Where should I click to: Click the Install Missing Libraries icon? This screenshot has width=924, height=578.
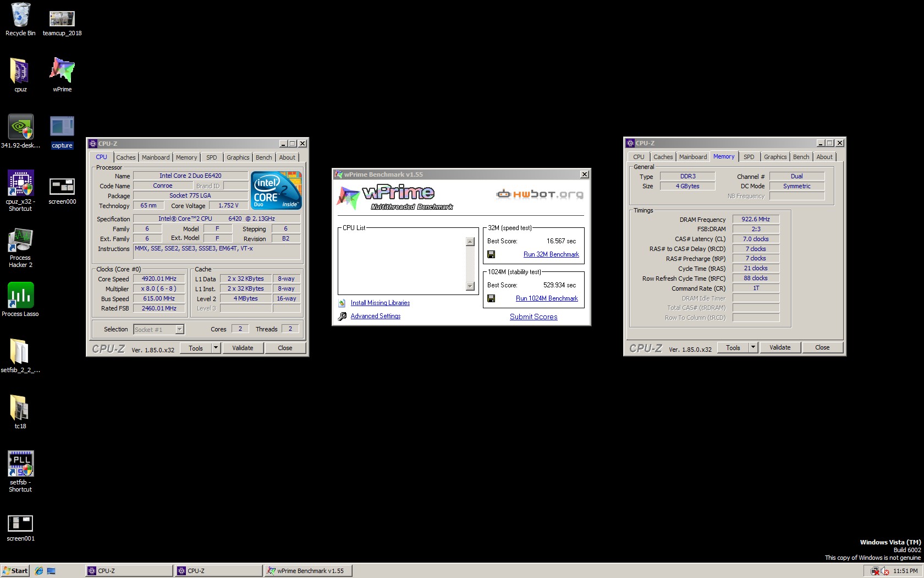(342, 303)
